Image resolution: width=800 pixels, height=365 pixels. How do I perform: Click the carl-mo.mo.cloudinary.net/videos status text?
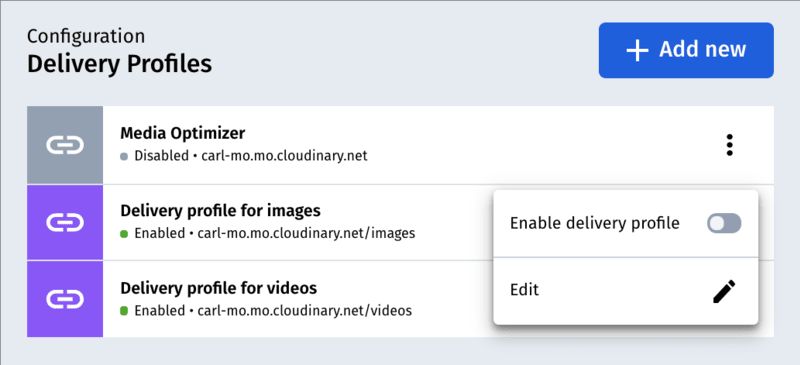point(305,310)
